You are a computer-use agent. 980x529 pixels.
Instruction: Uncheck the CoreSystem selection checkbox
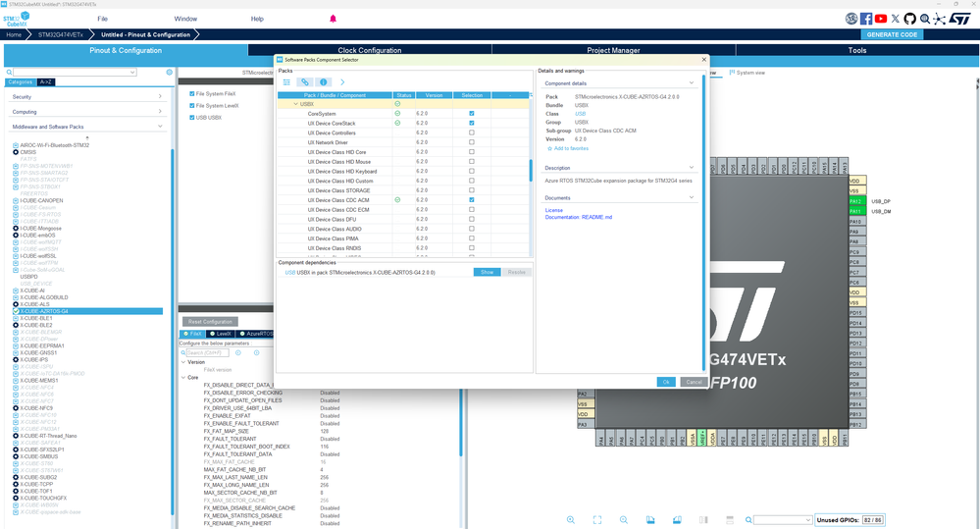tap(471, 114)
